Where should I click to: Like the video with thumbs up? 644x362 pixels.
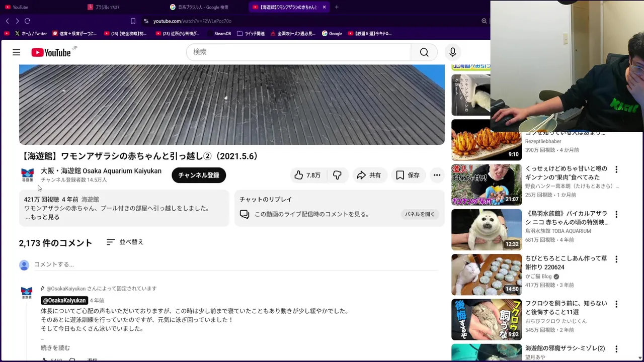tap(307, 175)
